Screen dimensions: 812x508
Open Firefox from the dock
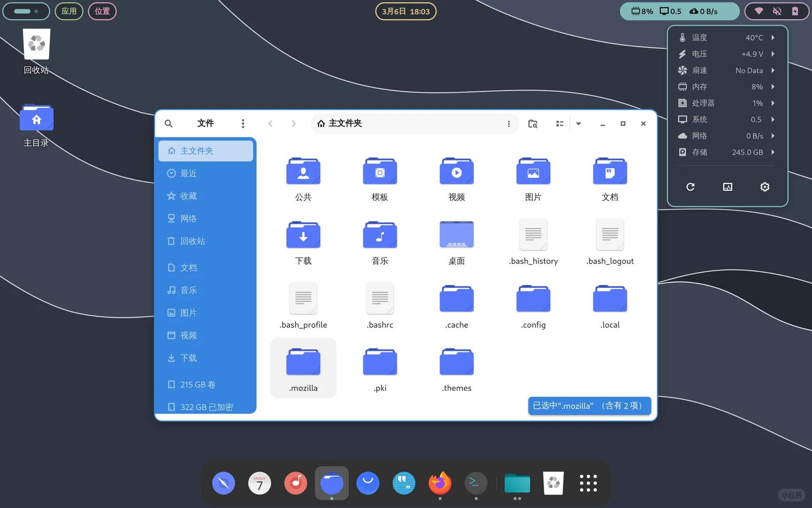(x=439, y=483)
